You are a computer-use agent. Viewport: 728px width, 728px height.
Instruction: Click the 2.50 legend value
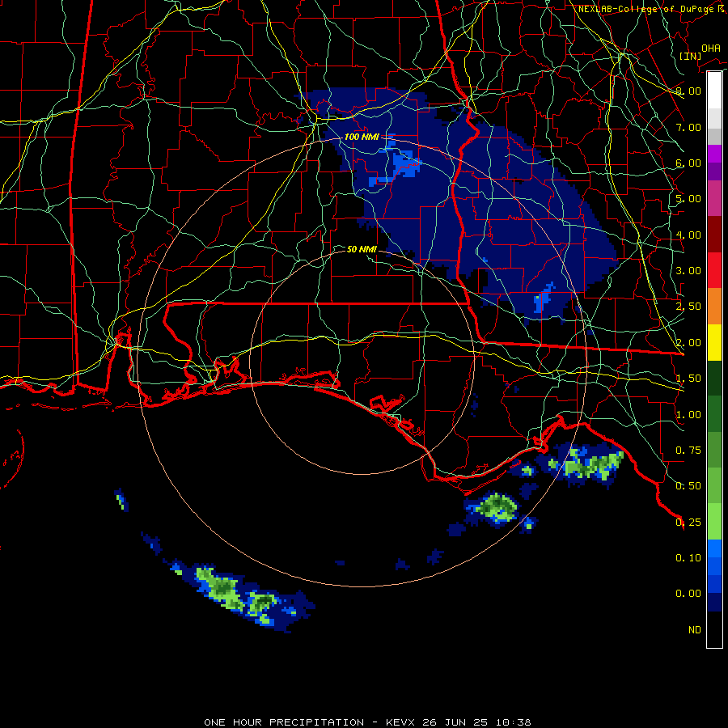[688, 307]
